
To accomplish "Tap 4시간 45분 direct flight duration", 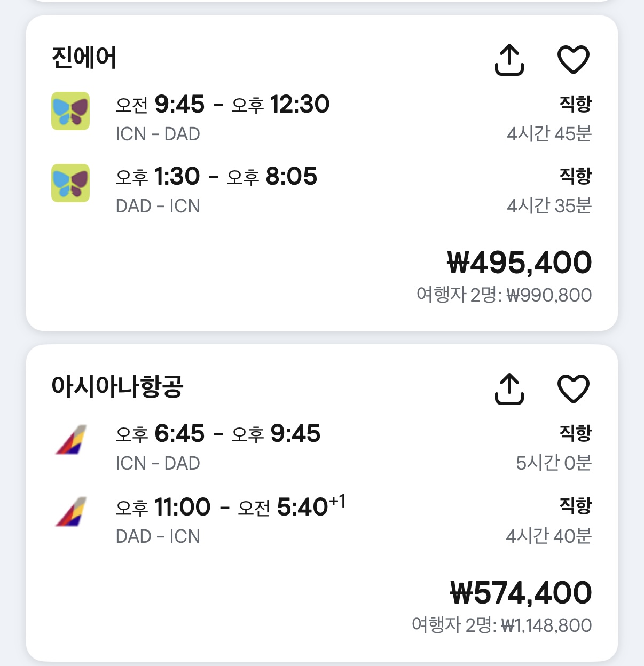I will [x=549, y=133].
